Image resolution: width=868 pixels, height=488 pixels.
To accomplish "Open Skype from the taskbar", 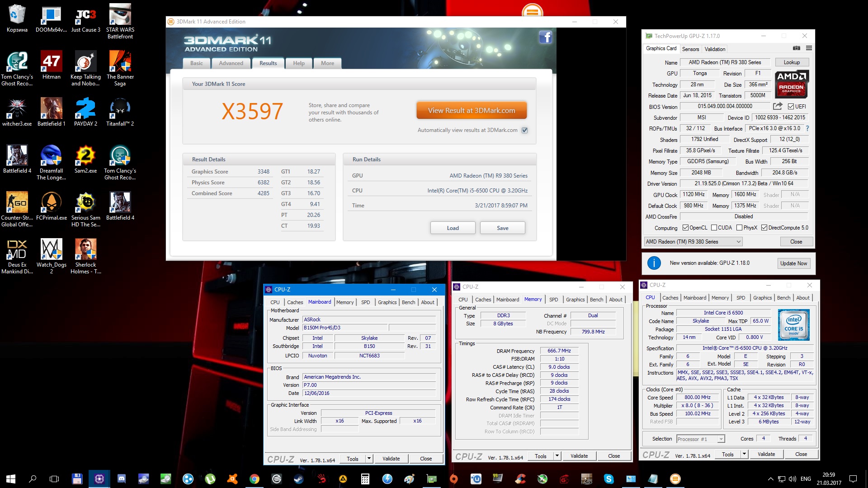I will point(609,479).
